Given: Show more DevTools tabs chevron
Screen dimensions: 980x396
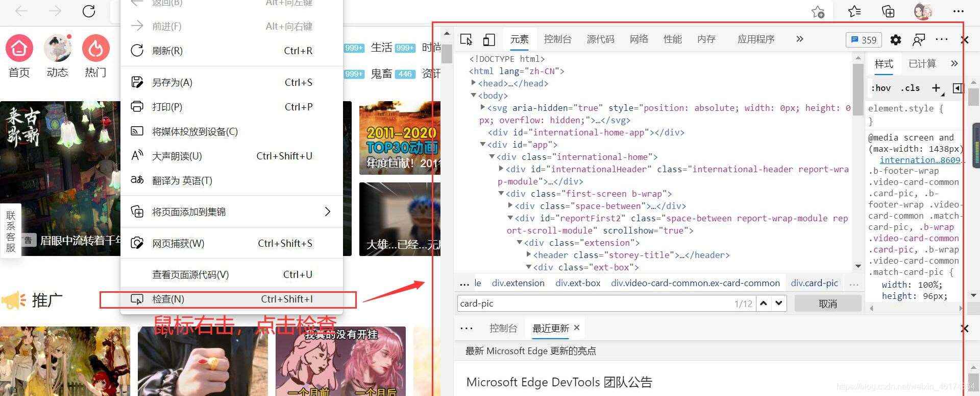Looking at the screenshot, I should pyautogui.click(x=799, y=39).
